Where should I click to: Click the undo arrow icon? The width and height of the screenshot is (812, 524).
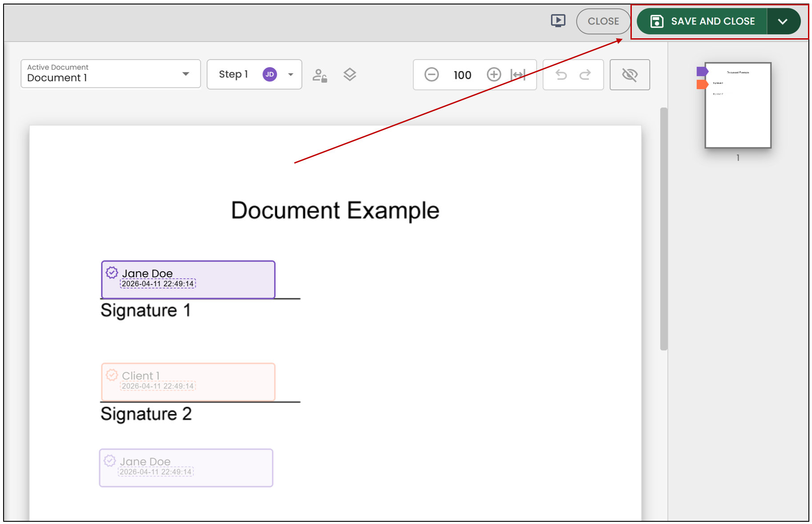coord(562,75)
